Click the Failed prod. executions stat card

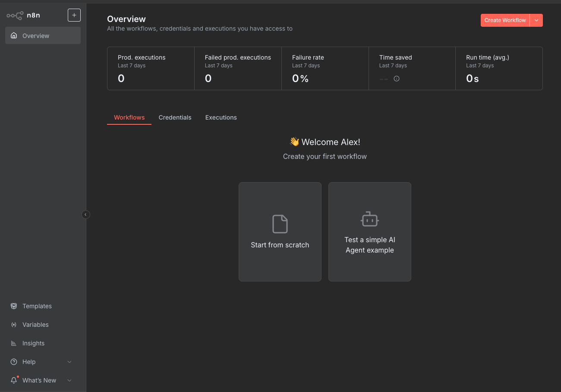[238, 68]
